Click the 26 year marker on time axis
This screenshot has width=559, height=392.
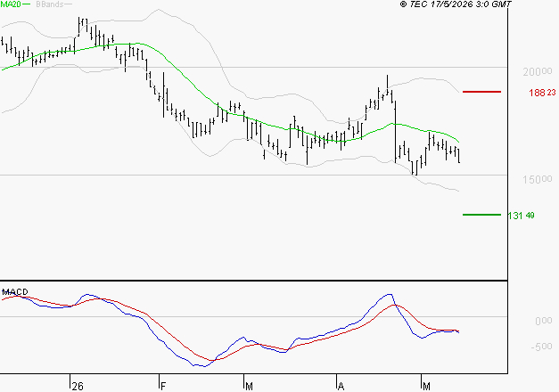coord(78,387)
